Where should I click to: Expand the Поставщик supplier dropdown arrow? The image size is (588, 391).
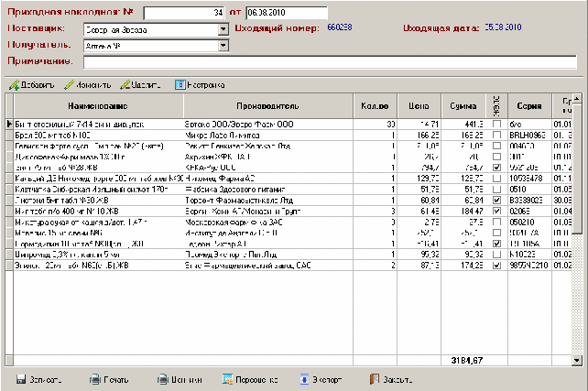coord(223,29)
